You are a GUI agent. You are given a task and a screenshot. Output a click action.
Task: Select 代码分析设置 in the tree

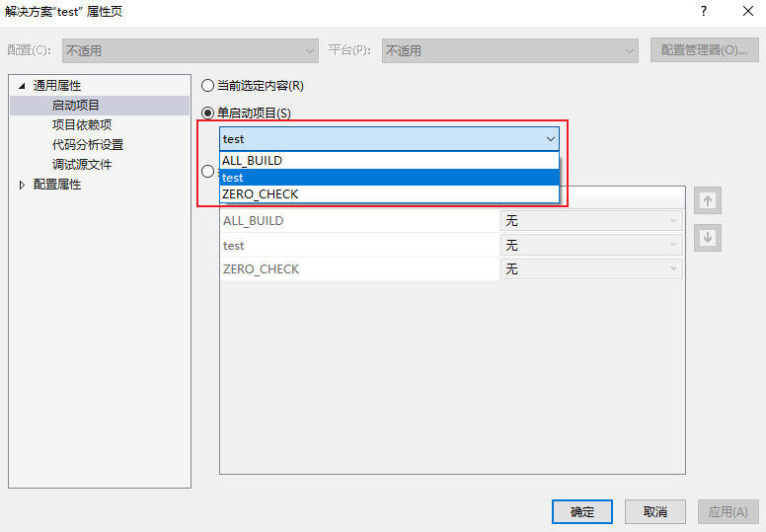tap(88, 145)
